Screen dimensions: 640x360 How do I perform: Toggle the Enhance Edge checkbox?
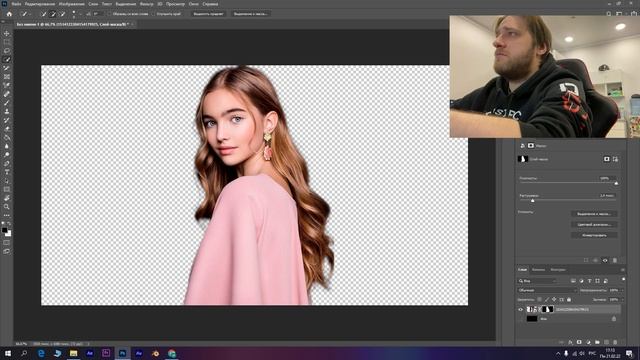(154, 14)
